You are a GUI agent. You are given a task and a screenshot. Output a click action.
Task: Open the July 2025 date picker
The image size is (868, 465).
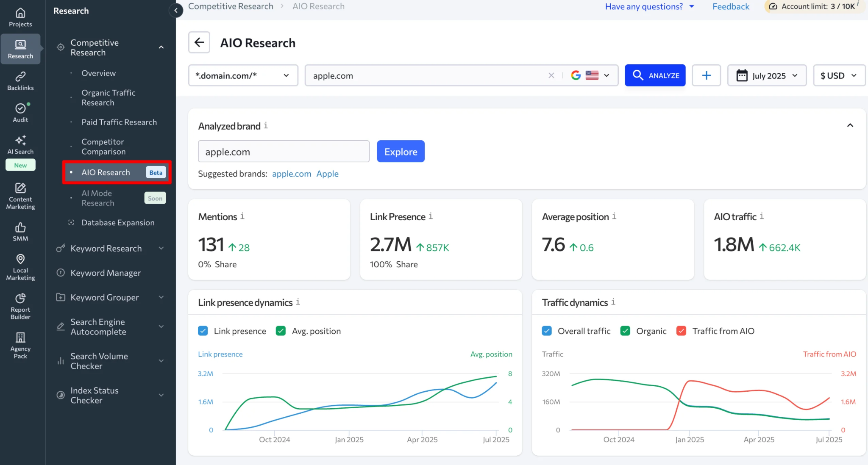(x=767, y=75)
